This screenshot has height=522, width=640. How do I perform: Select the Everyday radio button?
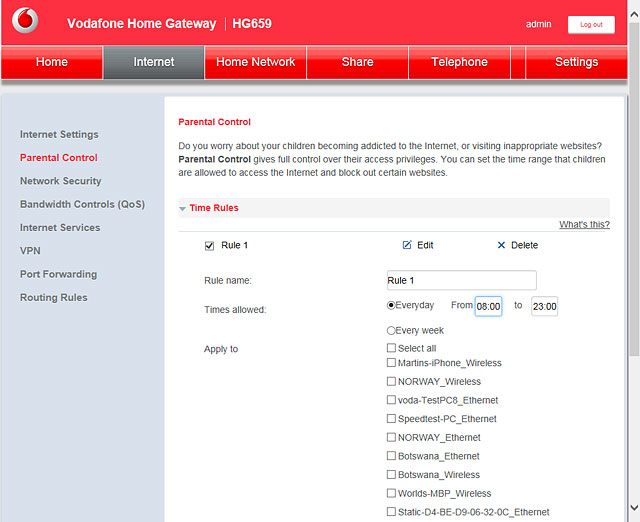(391, 305)
